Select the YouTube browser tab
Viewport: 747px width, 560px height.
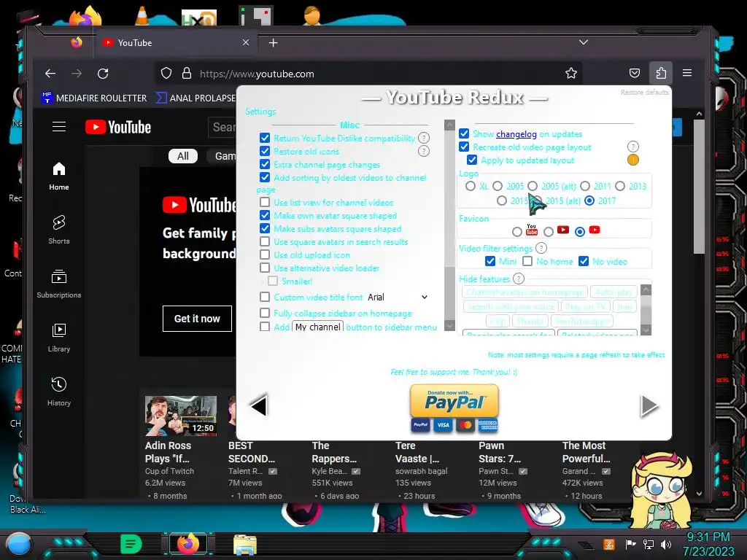(177, 43)
